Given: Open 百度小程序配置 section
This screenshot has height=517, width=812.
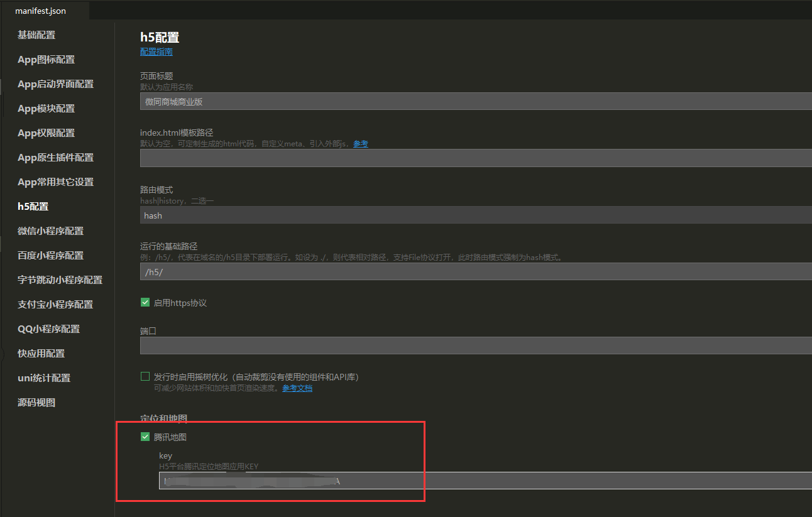Looking at the screenshot, I should [50, 256].
